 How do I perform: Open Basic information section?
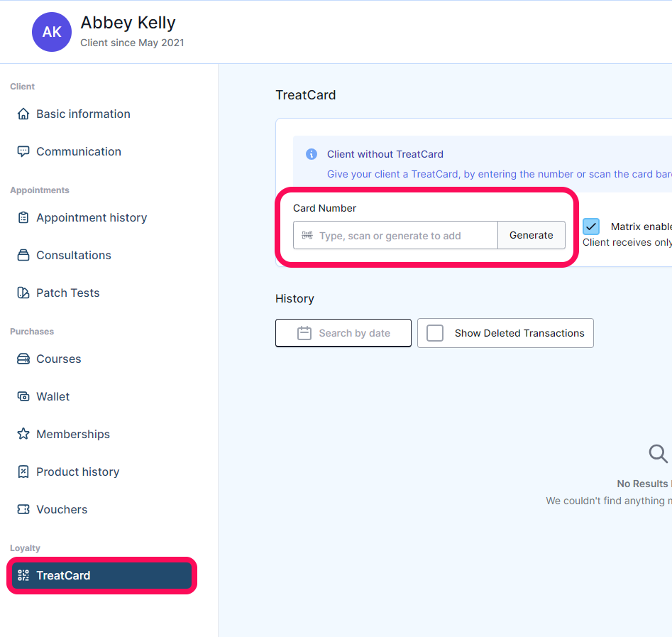click(x=102, y=114)
